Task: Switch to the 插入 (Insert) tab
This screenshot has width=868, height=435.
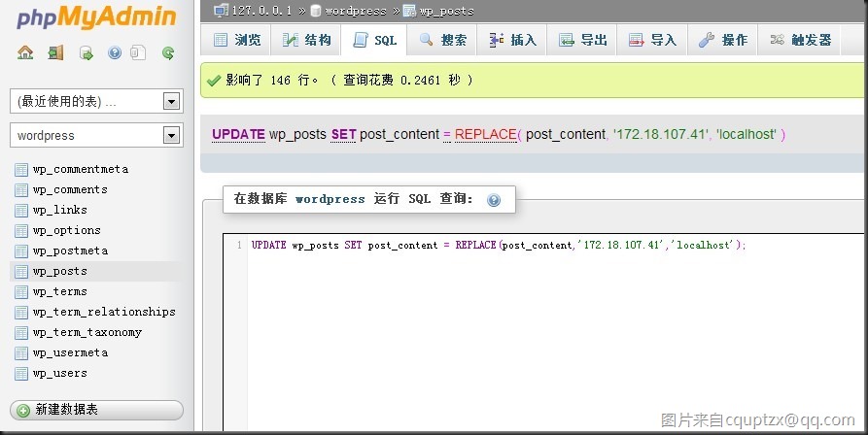Action: click(x=512, y=40)
